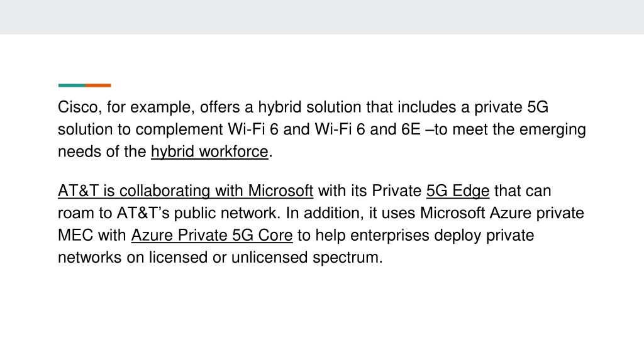Open the 5G Edge hyperlink
The height and width of the screenshot is (362, 644).
[458, 191]
